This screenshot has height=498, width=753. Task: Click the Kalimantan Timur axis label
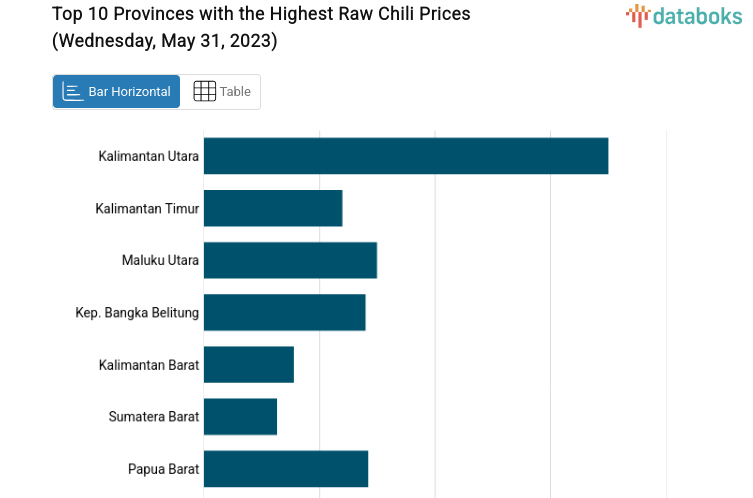tap(147, 208)
